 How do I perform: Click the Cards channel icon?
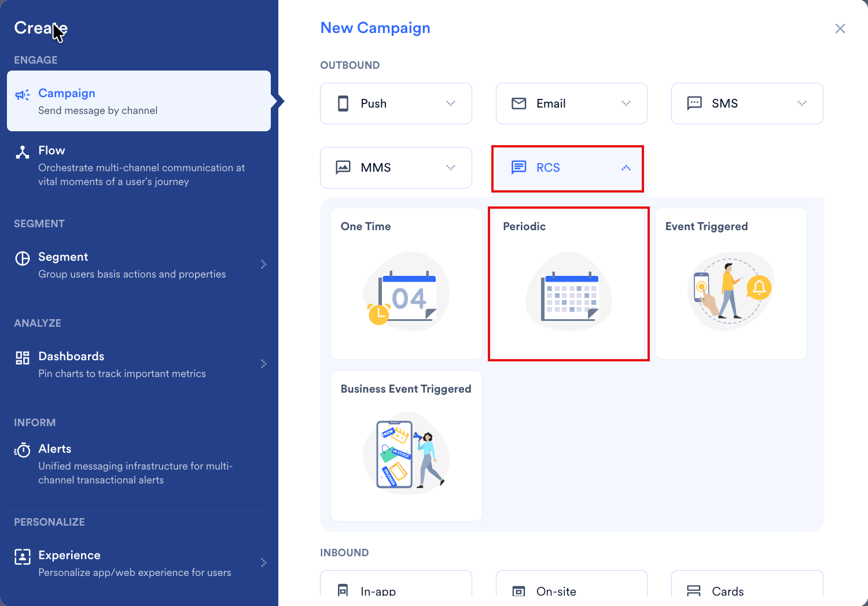(693, 591)
